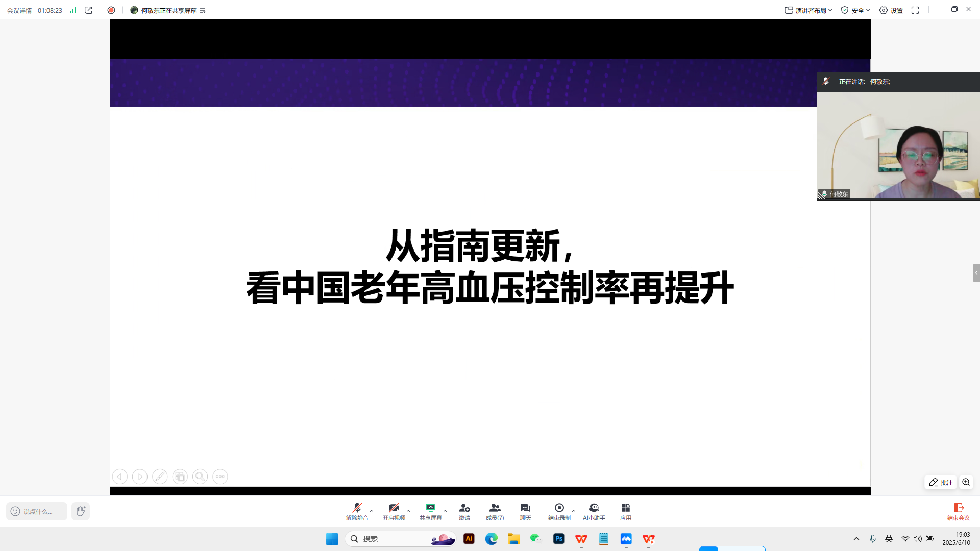The width and height of the screenshot is (980, 551).
Task: Advance to the next slide arrow
Action: 139,476
